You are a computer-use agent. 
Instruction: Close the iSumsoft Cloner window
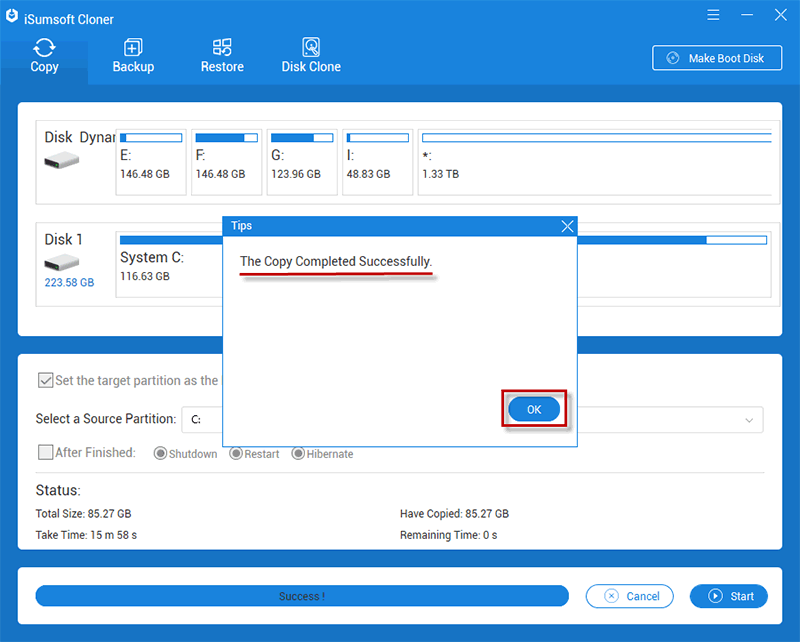coord(781,15)
